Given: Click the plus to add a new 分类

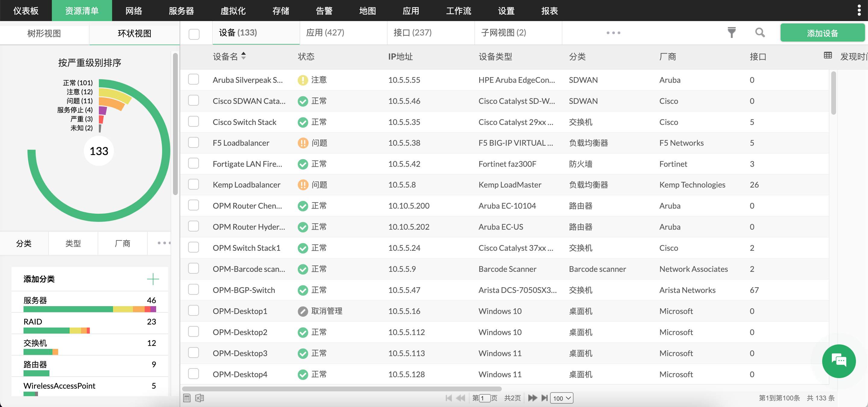Looking at the screenshot, I should 153,279.
